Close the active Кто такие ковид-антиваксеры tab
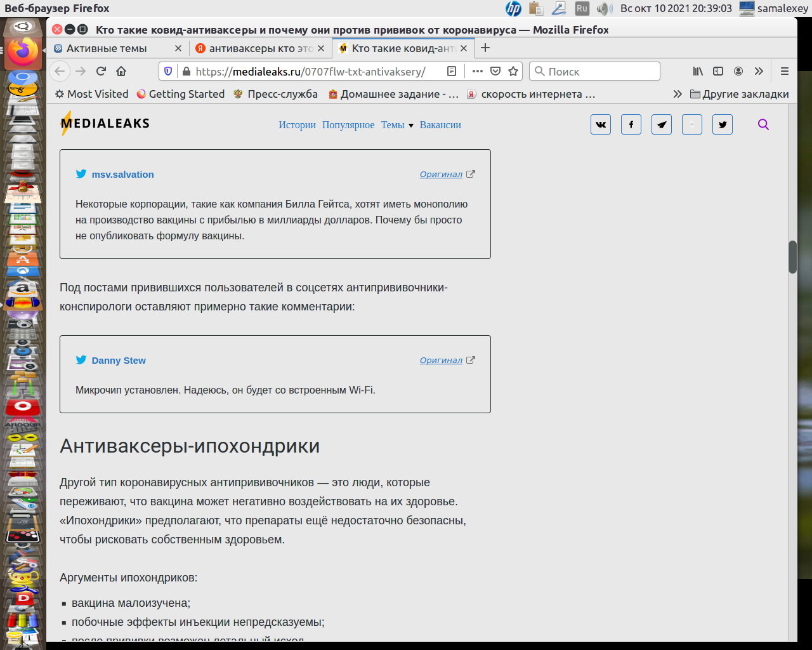The image size is (812, 650). point(464,48)
